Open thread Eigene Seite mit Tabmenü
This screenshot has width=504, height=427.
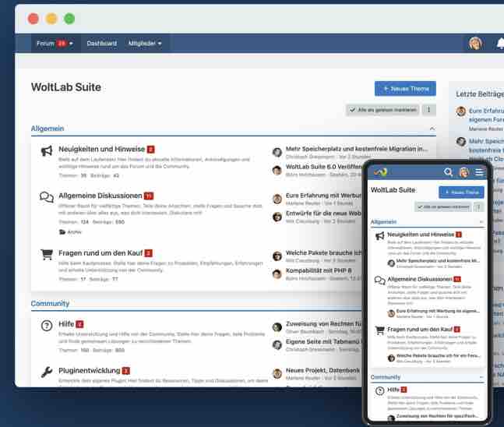(324, 341)
